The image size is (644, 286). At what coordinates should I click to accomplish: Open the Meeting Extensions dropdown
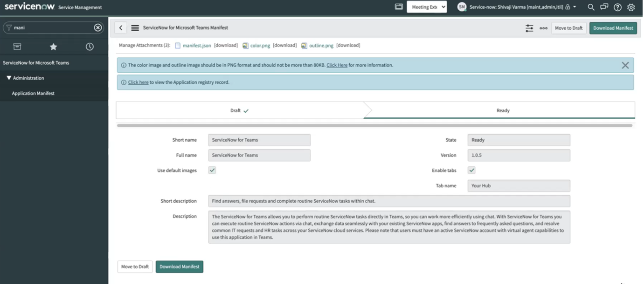427,7
